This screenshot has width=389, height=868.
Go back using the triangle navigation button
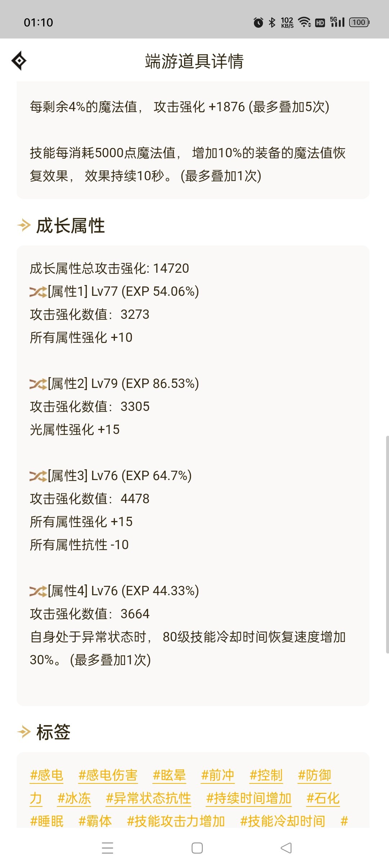(286, 848)
